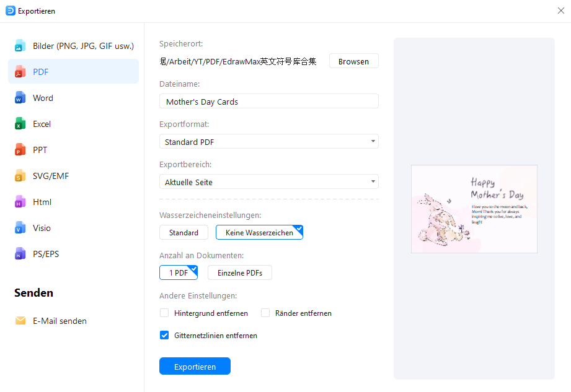The width and height of the screenshot is (571, 392).
Task: Select the Word document icon
Action: (x=20, y=98)
